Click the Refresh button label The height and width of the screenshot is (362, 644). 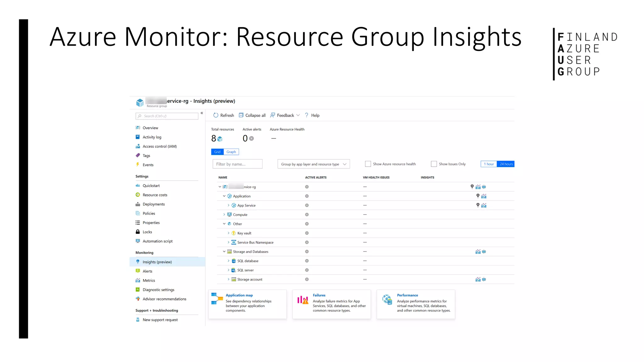coord(227,115)
